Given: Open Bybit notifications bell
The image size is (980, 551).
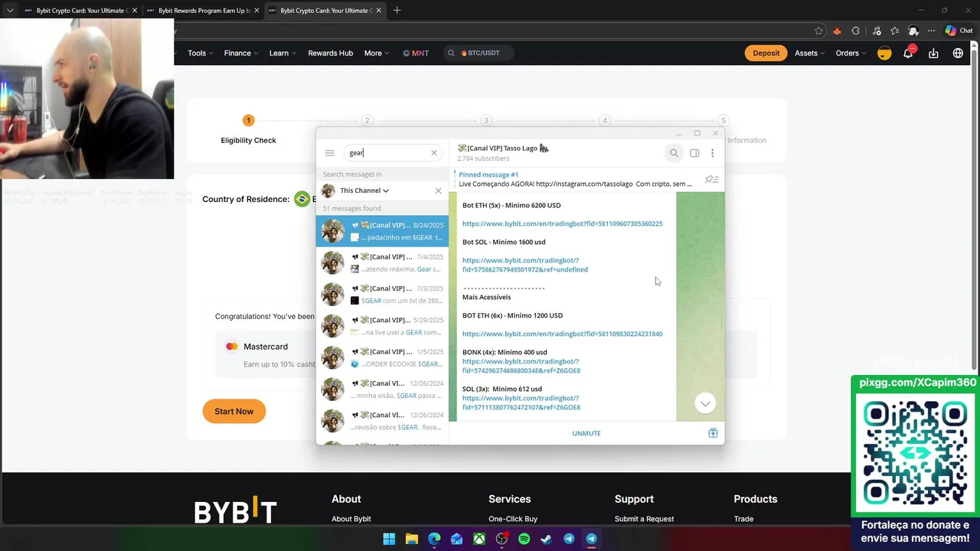Looking at the screenshot, I should [908, 53].
